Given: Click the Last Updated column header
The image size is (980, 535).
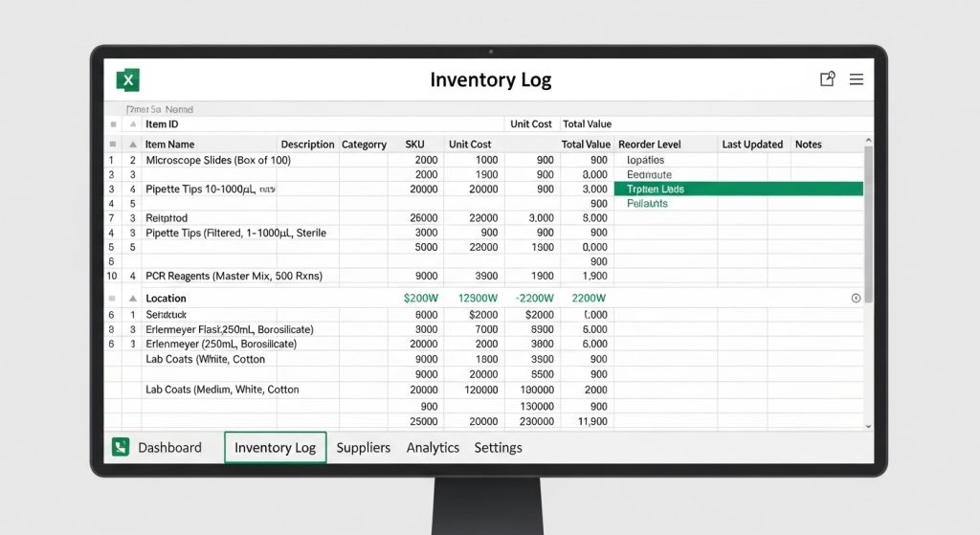Looking at the screenshot, I should 752,145.
